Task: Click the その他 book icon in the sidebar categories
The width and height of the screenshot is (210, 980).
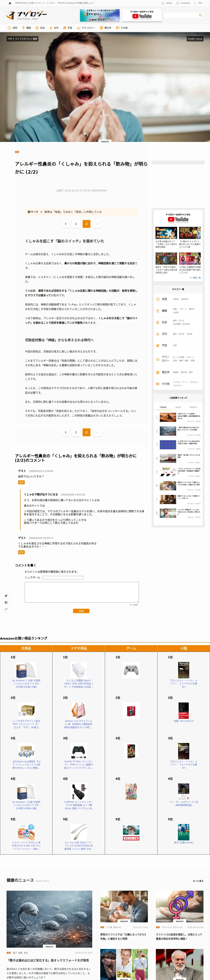Action: pos(158,384)
